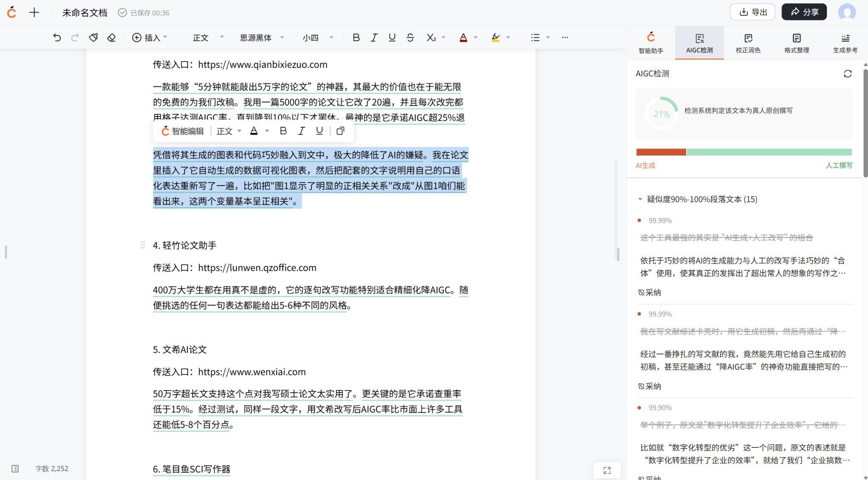Click the undo icon in the toolbar
Image resolution: width=868 pixels, height=480 pixels.
tap(58, 37)
